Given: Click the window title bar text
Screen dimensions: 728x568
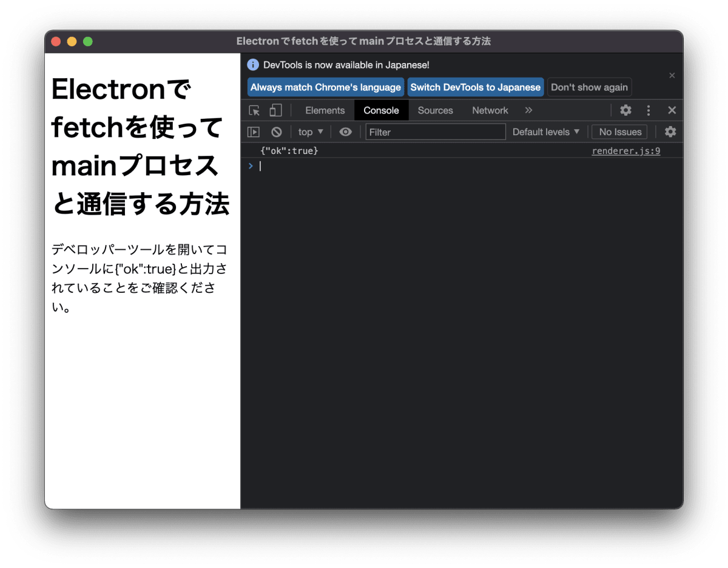Looking at the screenshot, I should click(363, 41).
